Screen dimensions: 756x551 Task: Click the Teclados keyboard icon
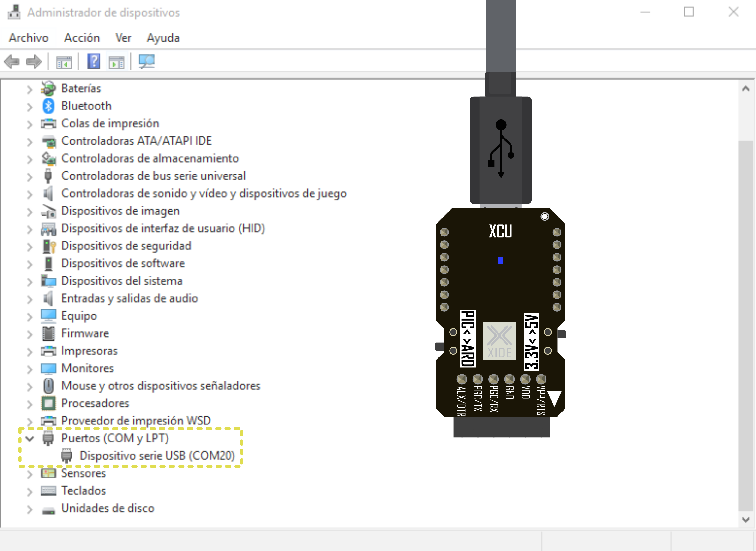click(48, 491)
